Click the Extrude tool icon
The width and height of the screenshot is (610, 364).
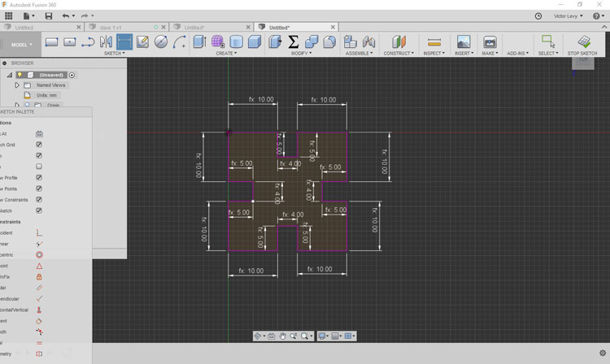coord(199,41)
